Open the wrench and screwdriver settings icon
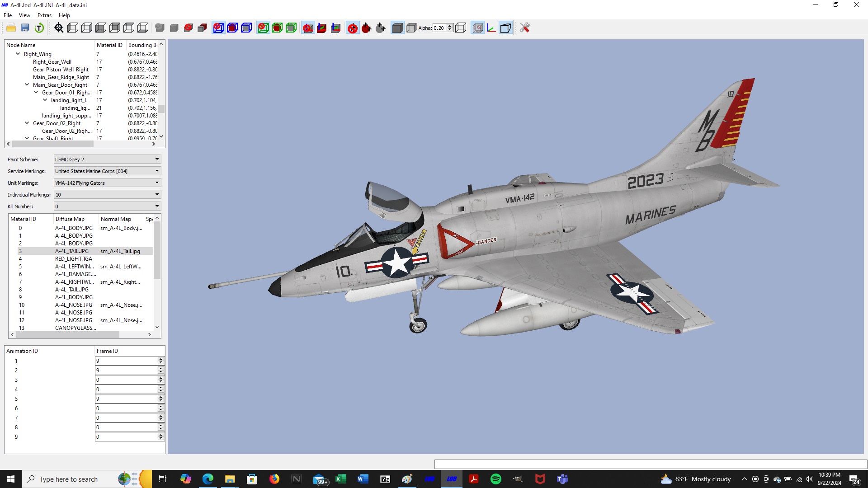 tap(524, 28)
